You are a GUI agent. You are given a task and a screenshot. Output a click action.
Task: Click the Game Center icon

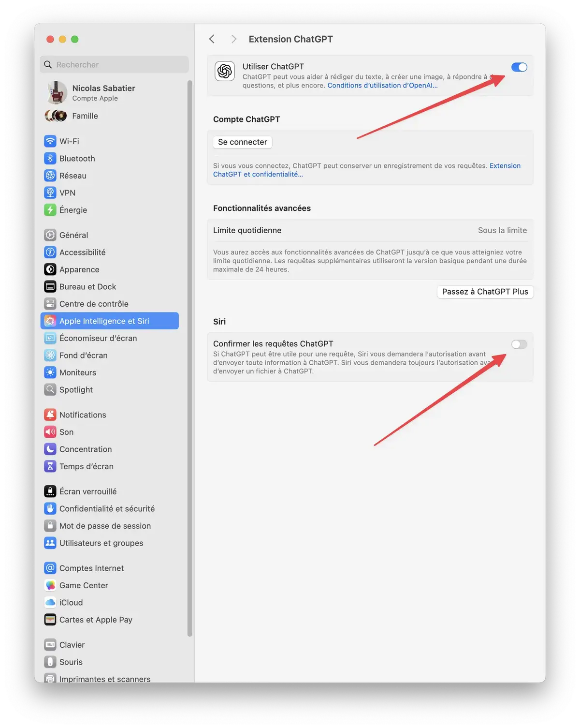(x=50, y=585)
